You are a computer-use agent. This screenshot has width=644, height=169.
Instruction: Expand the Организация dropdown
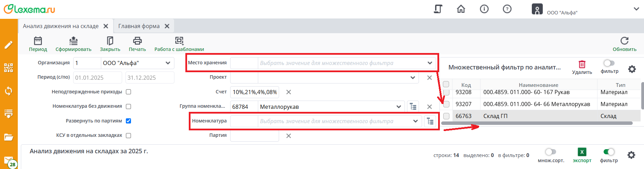[x=168, y=63]
